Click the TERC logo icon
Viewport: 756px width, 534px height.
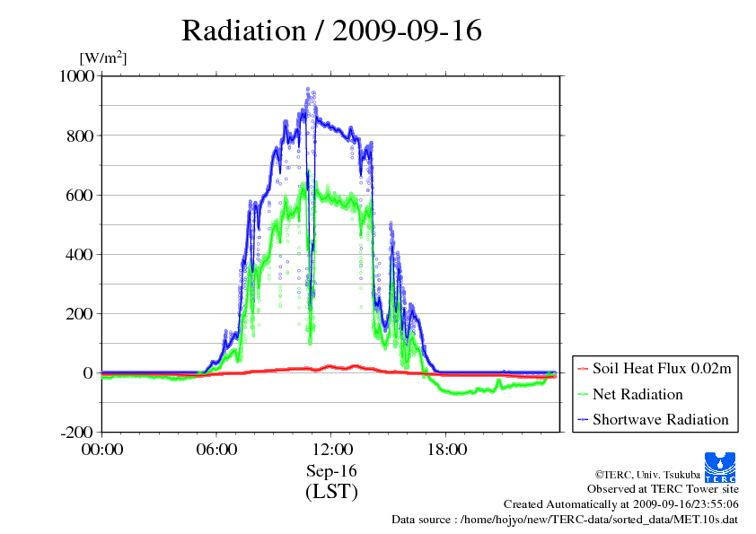pos(720,468)
